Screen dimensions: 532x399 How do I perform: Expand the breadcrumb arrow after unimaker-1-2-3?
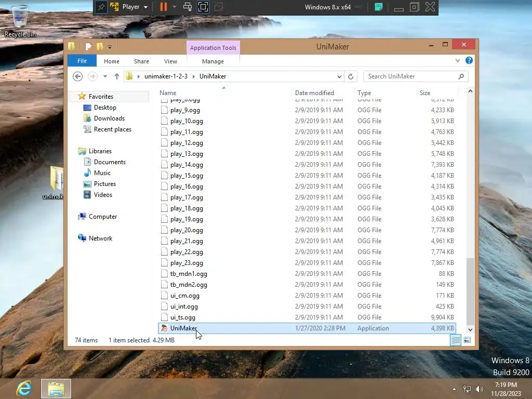pos(194,76)
